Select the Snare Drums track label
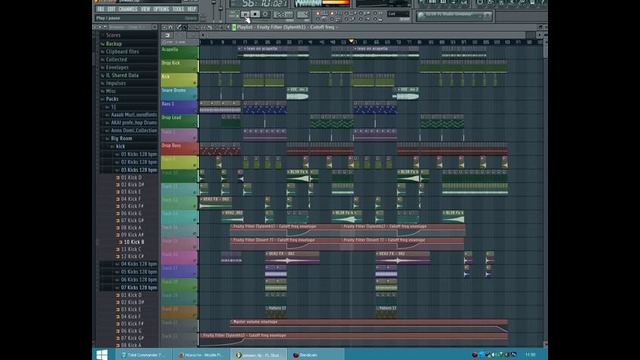The width and height of the screenshot is (640, 360). tap(173, 90)
